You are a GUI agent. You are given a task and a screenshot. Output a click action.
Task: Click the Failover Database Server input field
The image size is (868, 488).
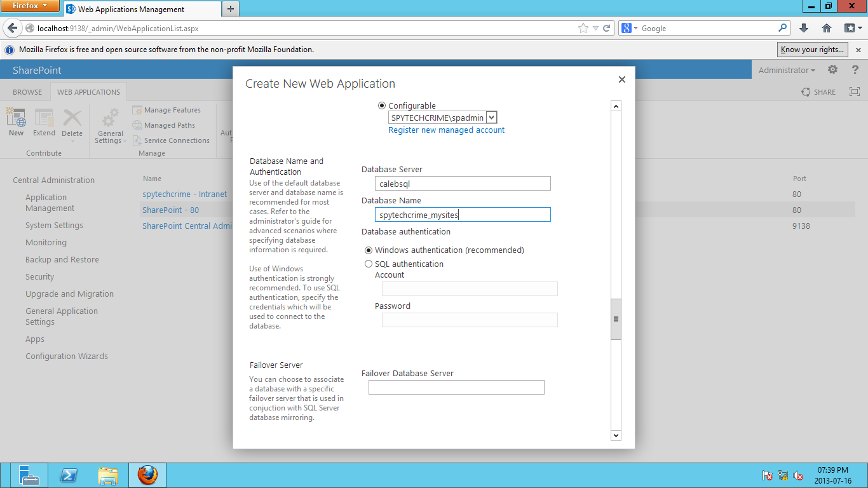coord(456,387)
